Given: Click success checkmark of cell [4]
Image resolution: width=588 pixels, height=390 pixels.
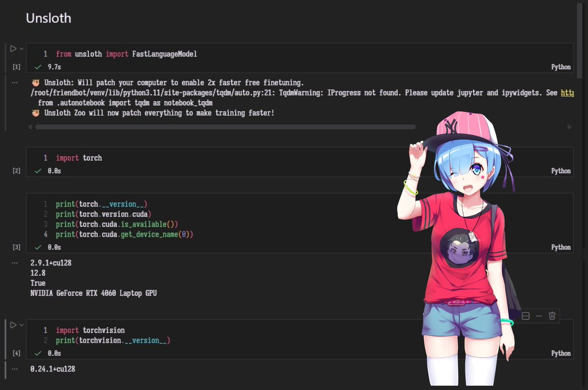Looking at the screenshot, I should point(38,353).
